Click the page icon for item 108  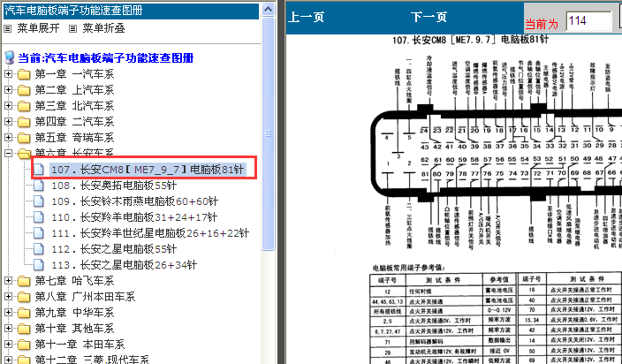(x=39, y=186)
